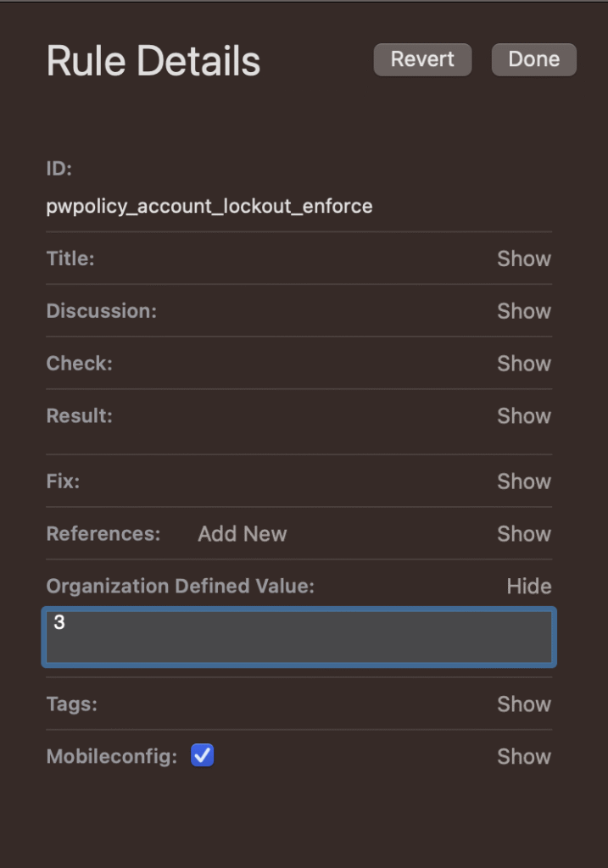Reveal the Result section
This screenshot has width=608, height=868.
click(523, 416)
